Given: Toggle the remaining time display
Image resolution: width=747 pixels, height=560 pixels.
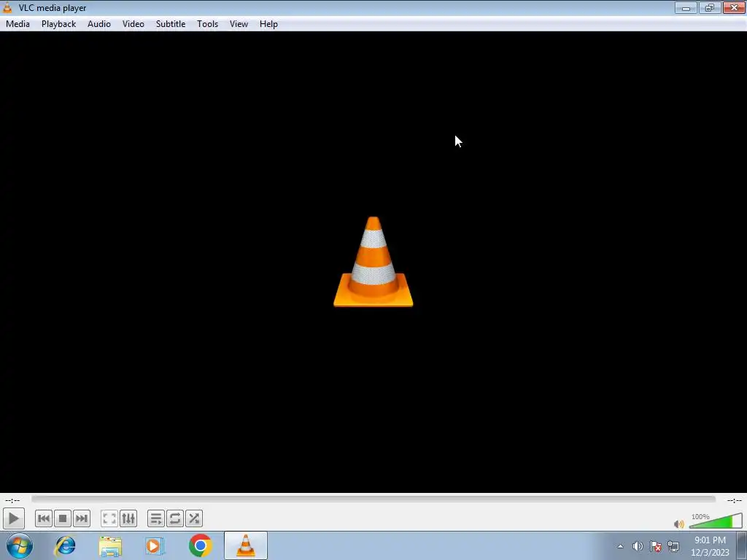Looking at the screenshot, I should click(734, 500).
